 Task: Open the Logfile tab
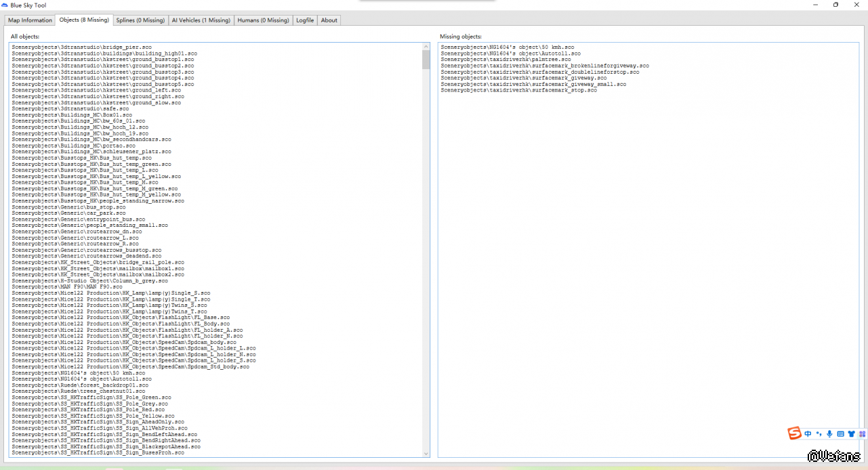[305, 20]
